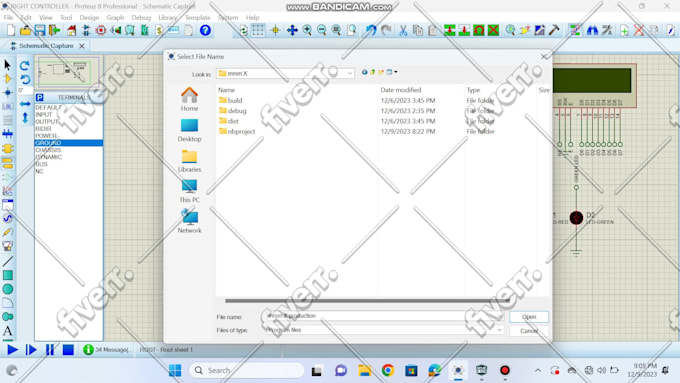Open the Template menu
This screenshot has height=383, width=680.
point(198,18)
